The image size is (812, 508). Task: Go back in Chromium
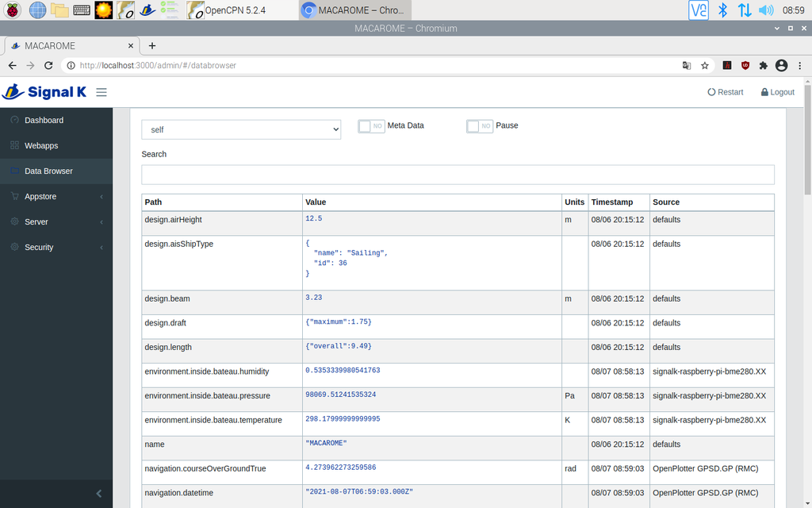click(13, 65)
